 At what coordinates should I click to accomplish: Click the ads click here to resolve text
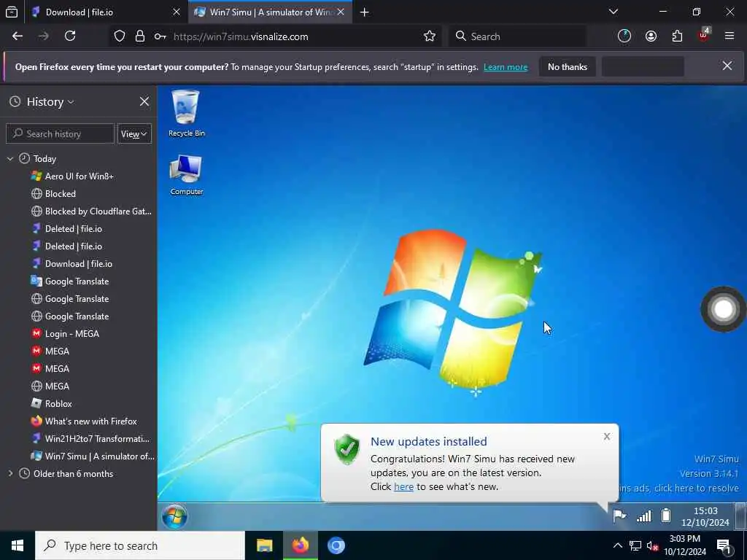tap(679, 488)
